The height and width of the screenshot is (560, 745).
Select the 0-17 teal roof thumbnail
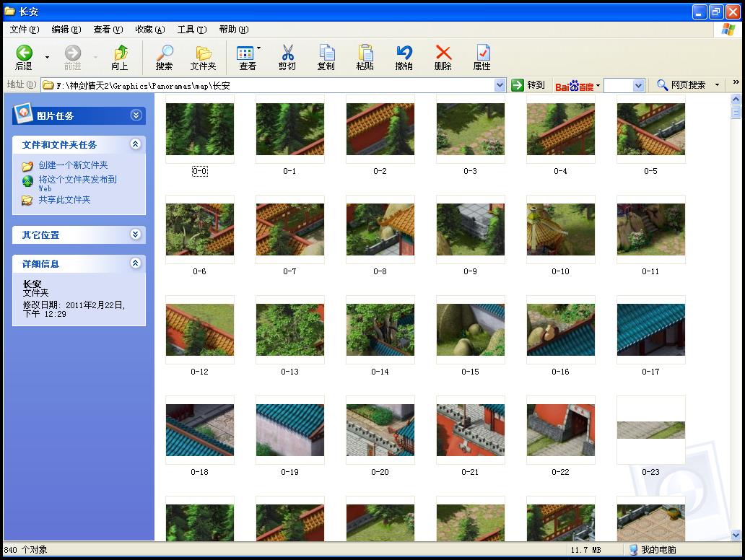[x=651, y=330]
